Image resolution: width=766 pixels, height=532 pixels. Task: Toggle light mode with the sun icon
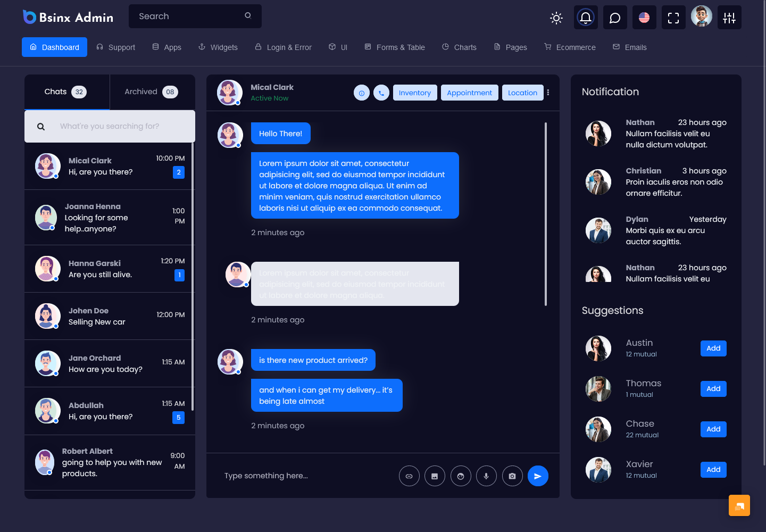pos(556,18)
